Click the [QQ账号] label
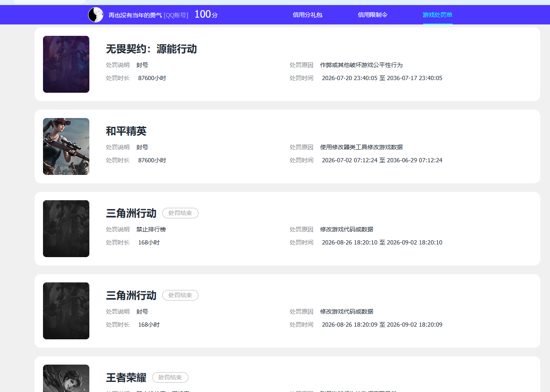 [x=176, y=15]
